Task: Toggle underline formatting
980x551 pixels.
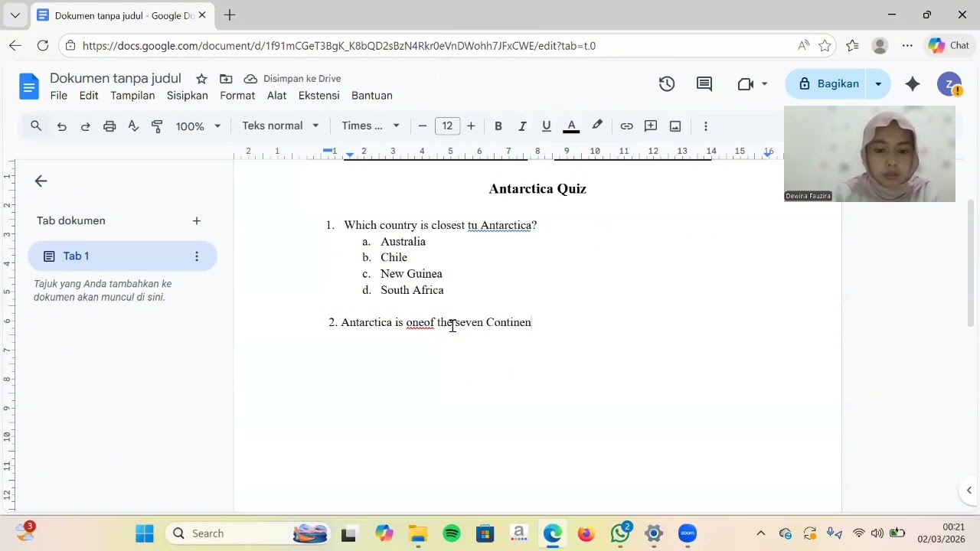Action: [546, 126]
